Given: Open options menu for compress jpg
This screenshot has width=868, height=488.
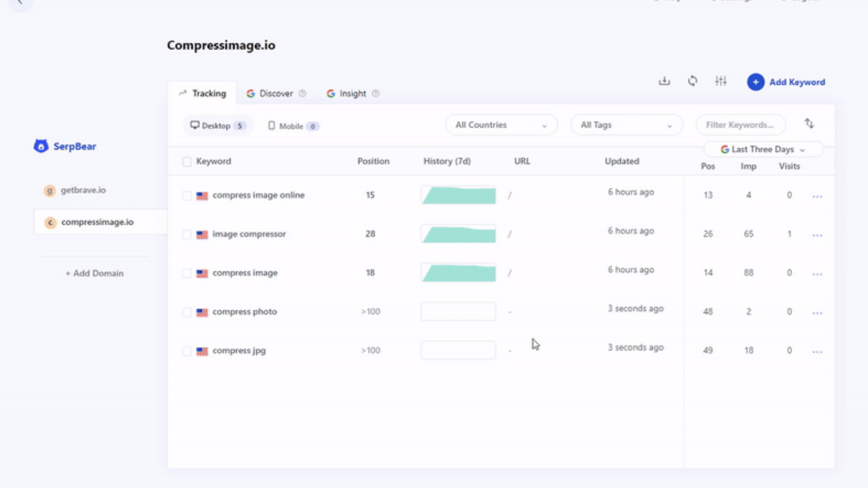Looking at the screenshot, I should tap(817, 352).
